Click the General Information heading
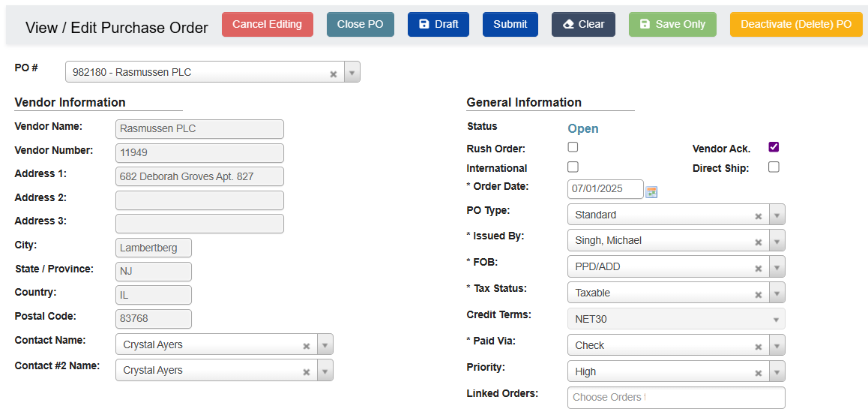Viewport: 868px width, 418px height. (x=524, y=103)
